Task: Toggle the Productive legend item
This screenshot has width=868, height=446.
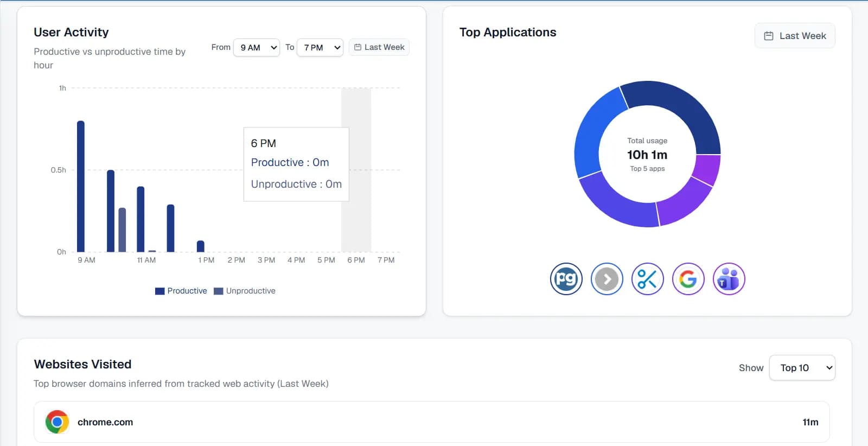Action: tap(181, 291)
